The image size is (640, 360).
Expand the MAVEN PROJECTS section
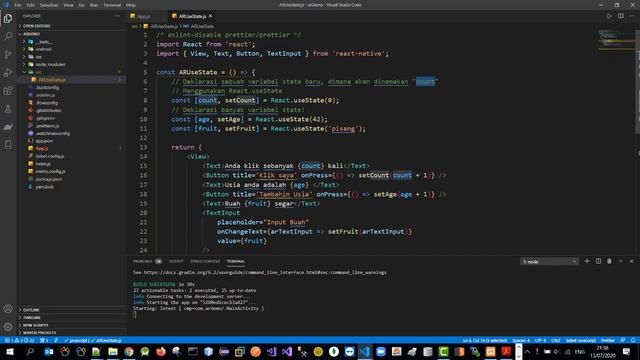pos(39,333)
